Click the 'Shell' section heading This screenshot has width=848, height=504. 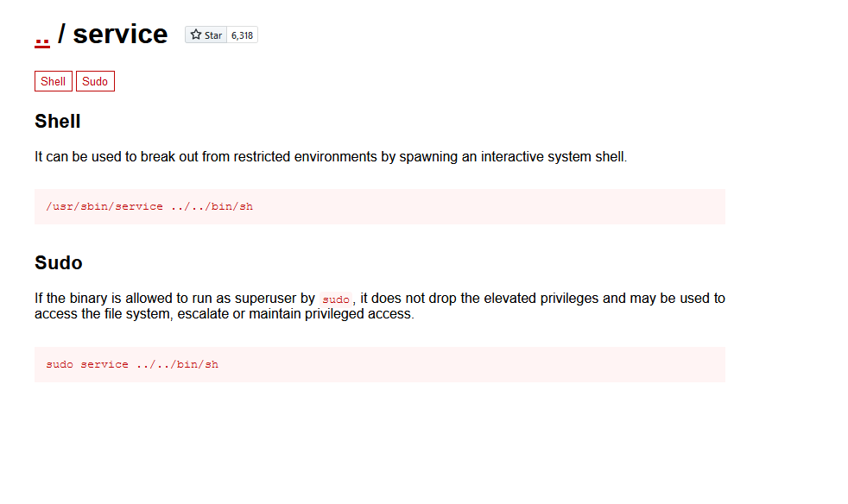coord(58,122)
